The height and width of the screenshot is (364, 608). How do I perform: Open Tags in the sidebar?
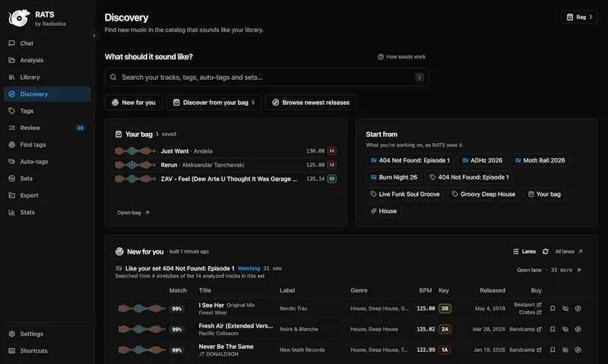coord(47,111)
